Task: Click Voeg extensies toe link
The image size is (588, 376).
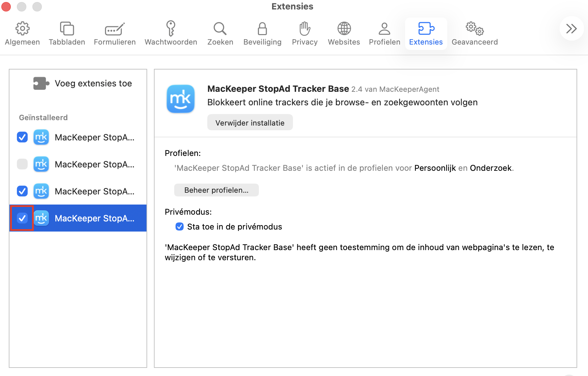Action: (93, 83)
